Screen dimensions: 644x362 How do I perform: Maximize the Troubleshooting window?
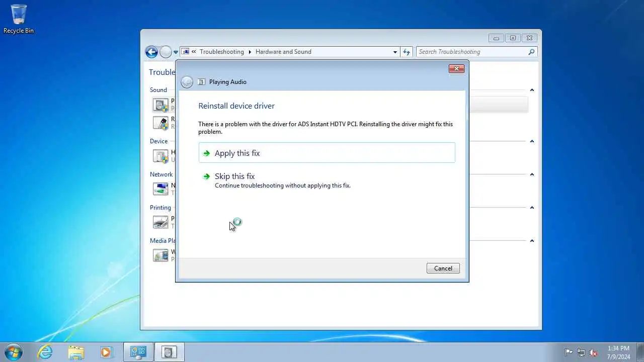coord(513,38)
